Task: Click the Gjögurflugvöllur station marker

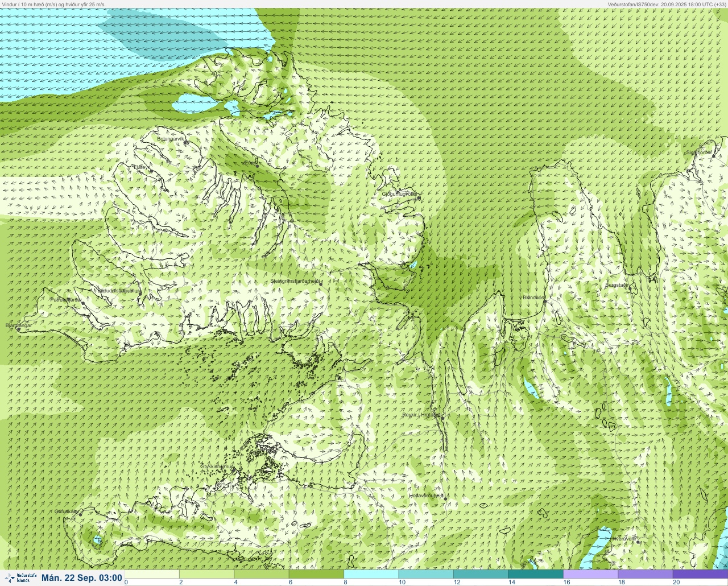Action: (x=419, y=198)
